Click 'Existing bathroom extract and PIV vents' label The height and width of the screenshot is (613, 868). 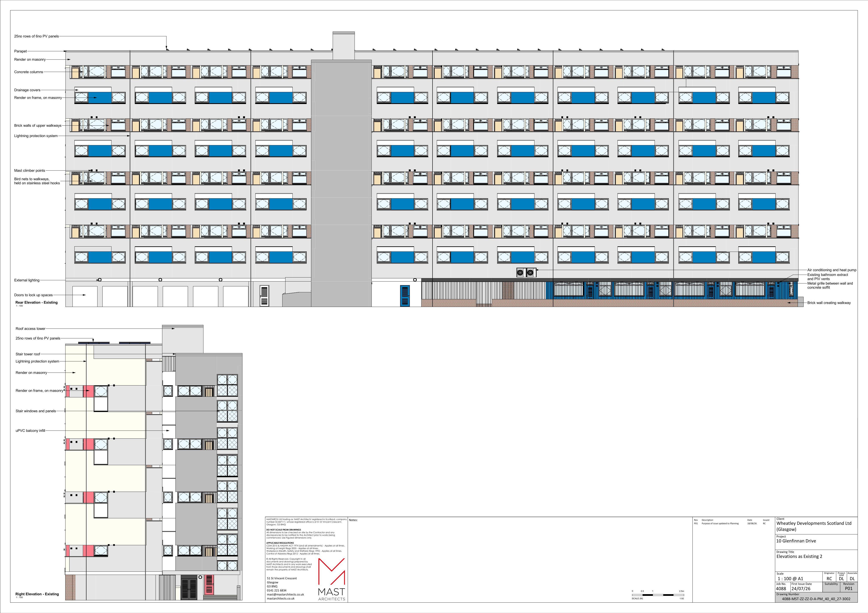pos(828,277)
